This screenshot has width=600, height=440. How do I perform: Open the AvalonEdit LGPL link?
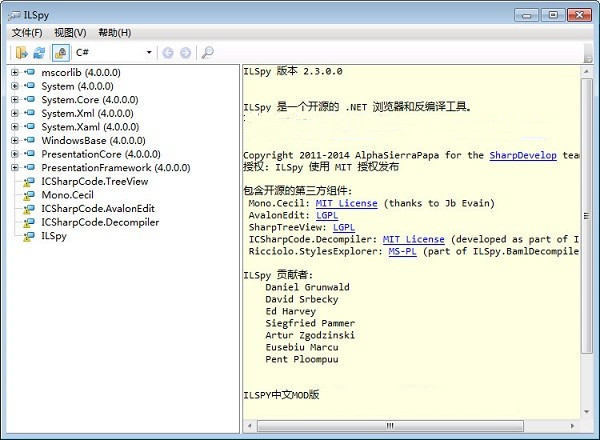[x=327, y=215]
